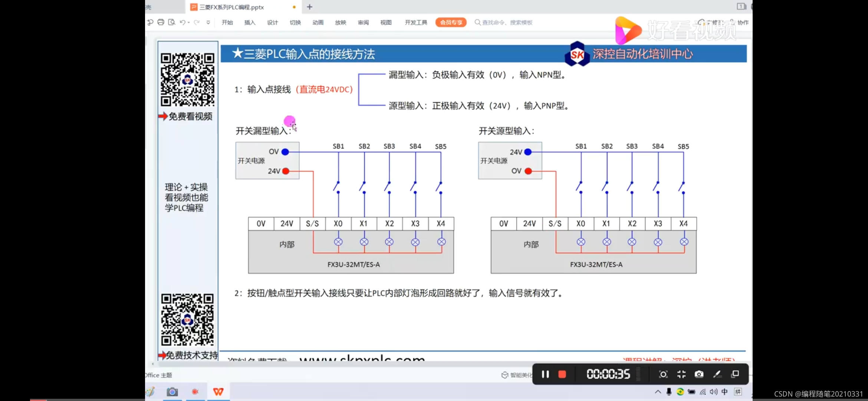Click the undo arrow icon
The width and height of the screenshot is (868, 401).
tap(182, 22)
